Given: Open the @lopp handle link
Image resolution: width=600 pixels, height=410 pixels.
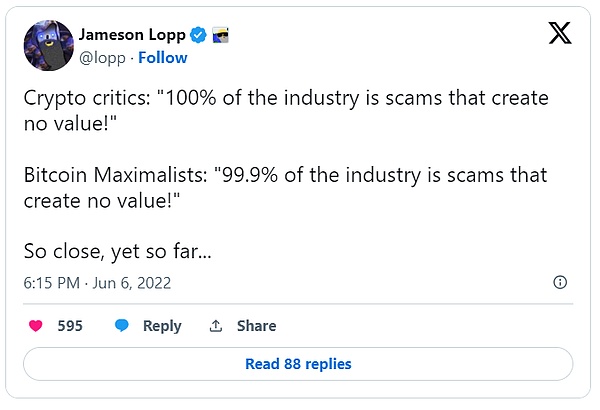Looking at the screenshot, I should tap(103, 57).
